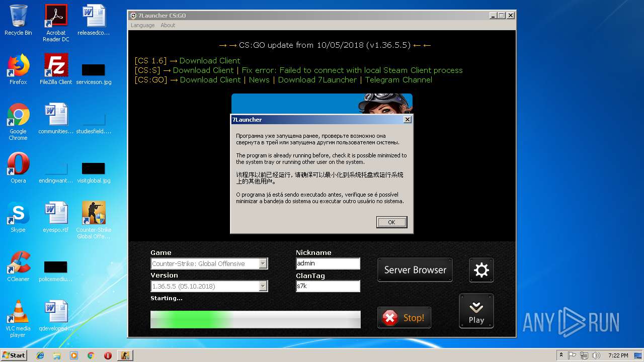Focus the ClanTag input field
The image size is (644, 362).
coord(328,286)
